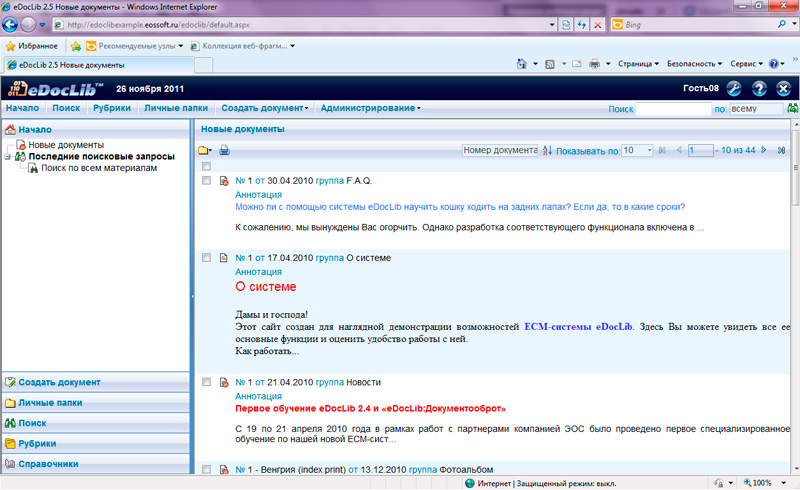Go to previous page of results
Image resolution: width=800 pixels, height=490 pixels.
[x=679, y=150]
